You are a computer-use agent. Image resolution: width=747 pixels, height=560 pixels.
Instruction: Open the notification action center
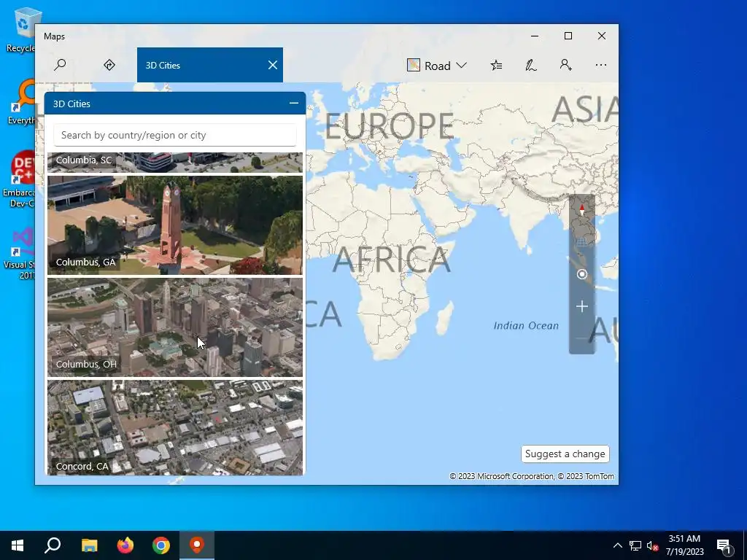pos(724,545)
